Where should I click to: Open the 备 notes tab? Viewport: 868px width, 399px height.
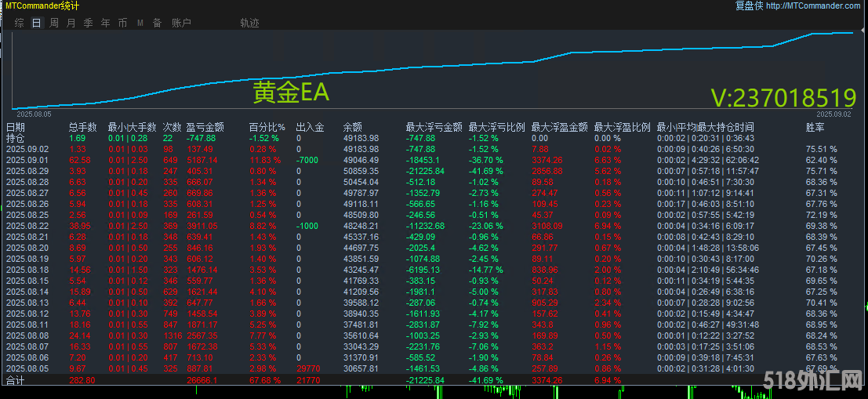(157, 24)
